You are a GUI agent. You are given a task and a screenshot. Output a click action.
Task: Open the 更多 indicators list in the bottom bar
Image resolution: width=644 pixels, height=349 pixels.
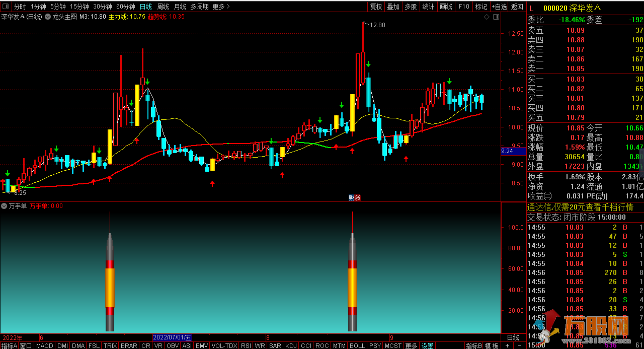click(412, 345)
